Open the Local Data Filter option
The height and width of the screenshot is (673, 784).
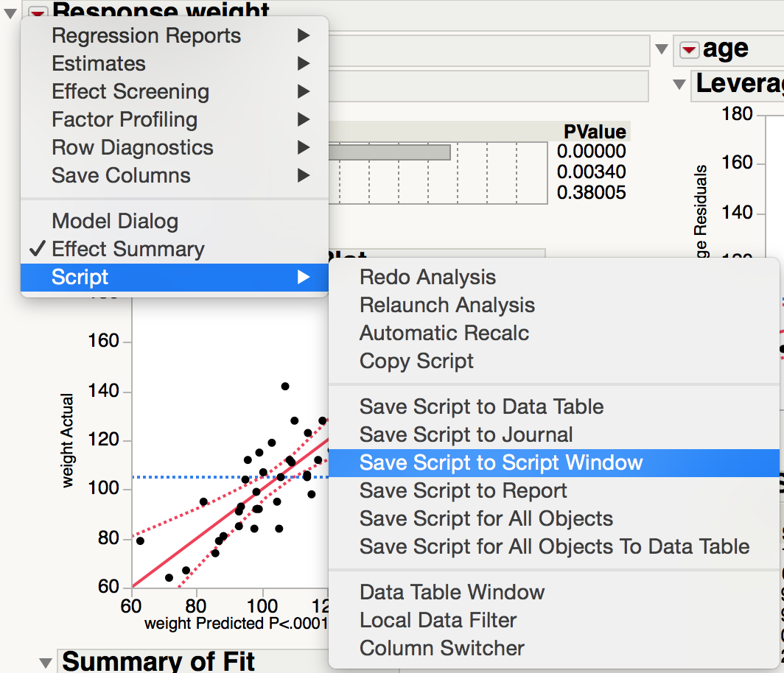point(438,620)
